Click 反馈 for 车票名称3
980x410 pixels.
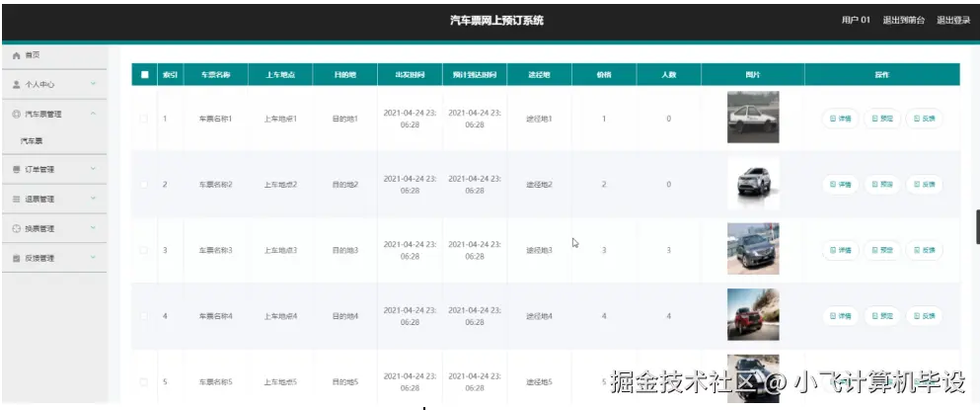pyautogui.click(x=924, y=250)
